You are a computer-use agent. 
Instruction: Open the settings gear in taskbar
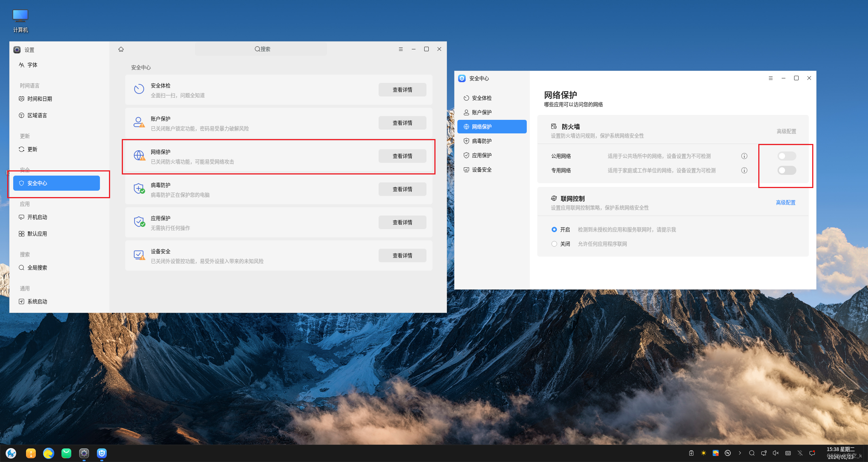coord(84,453)
